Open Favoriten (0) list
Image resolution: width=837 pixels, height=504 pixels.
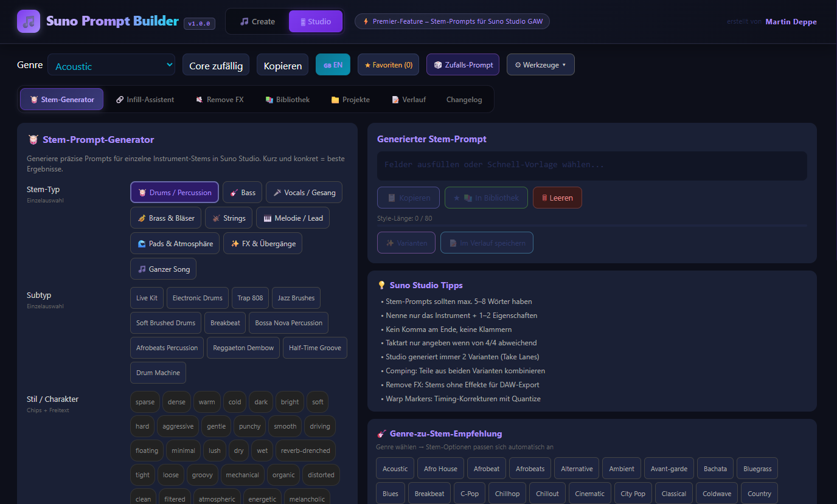(x=388, y=64)
